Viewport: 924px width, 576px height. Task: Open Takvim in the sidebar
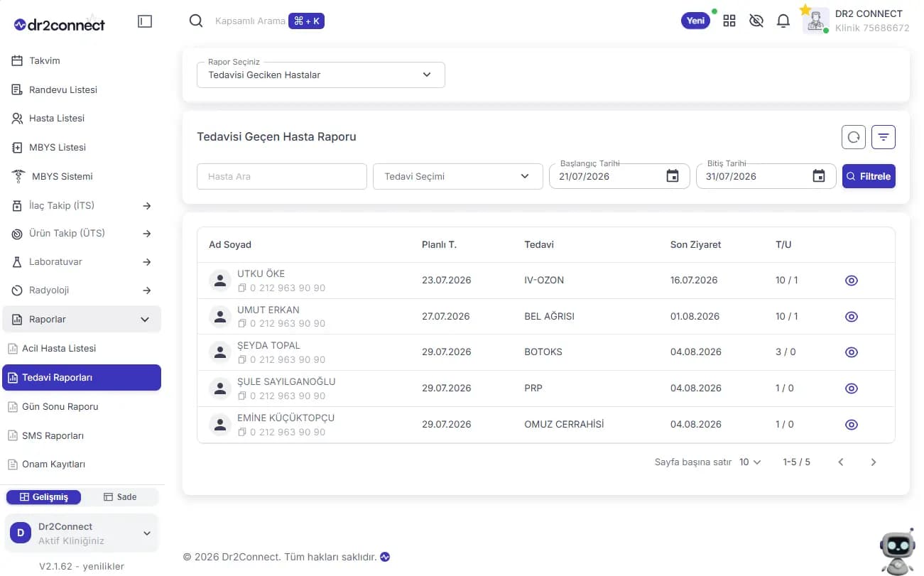[82, 61]
